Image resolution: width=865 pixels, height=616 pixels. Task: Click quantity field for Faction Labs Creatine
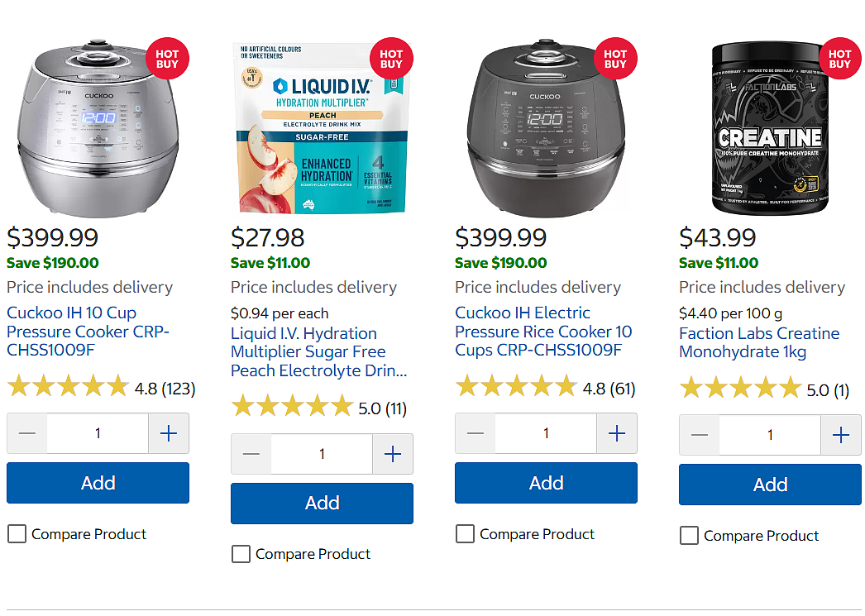tap(770, 435)
